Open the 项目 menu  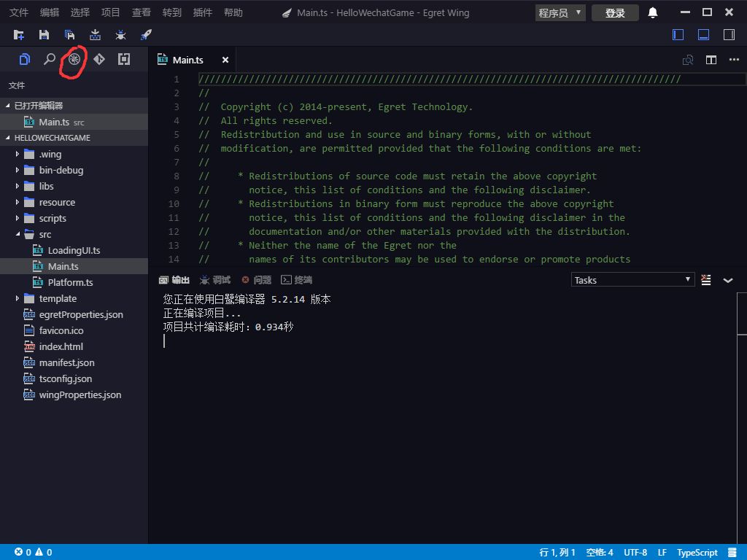(x=111, y=12)
